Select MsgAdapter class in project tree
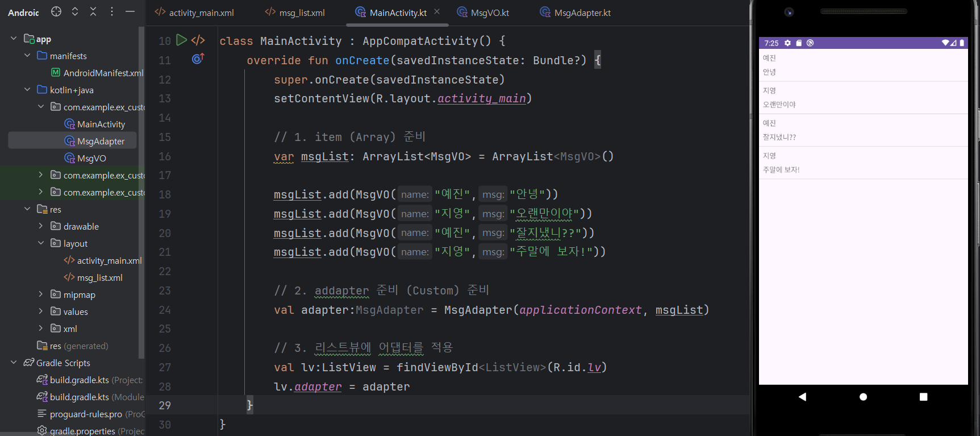The image size is (980, 436). pos(94,141)
